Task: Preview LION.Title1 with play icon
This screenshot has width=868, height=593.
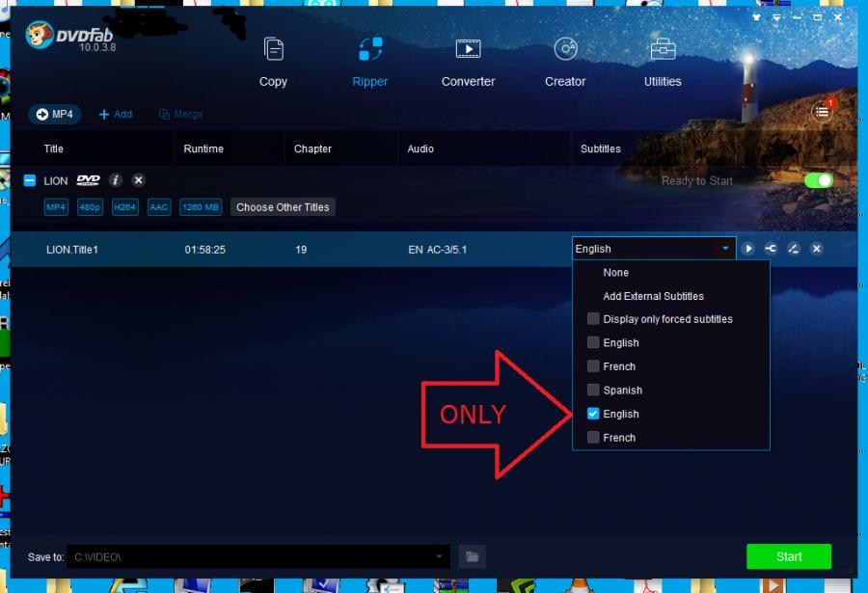Action: tap(747, 249)
